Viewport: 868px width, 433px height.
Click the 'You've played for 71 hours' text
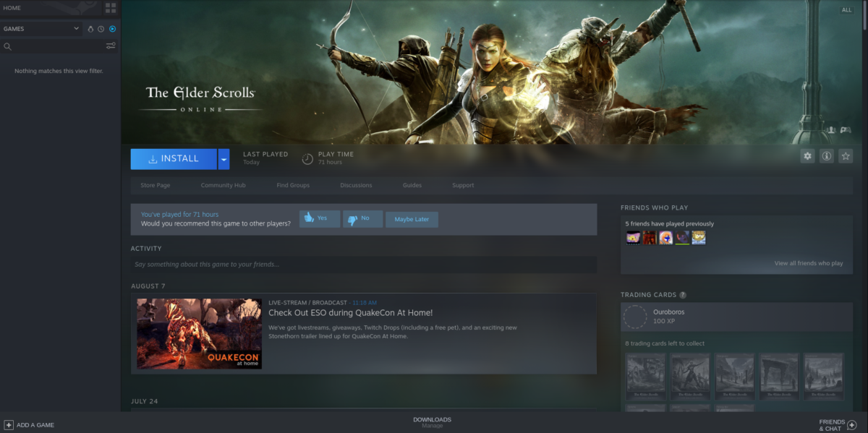[179, 214]
